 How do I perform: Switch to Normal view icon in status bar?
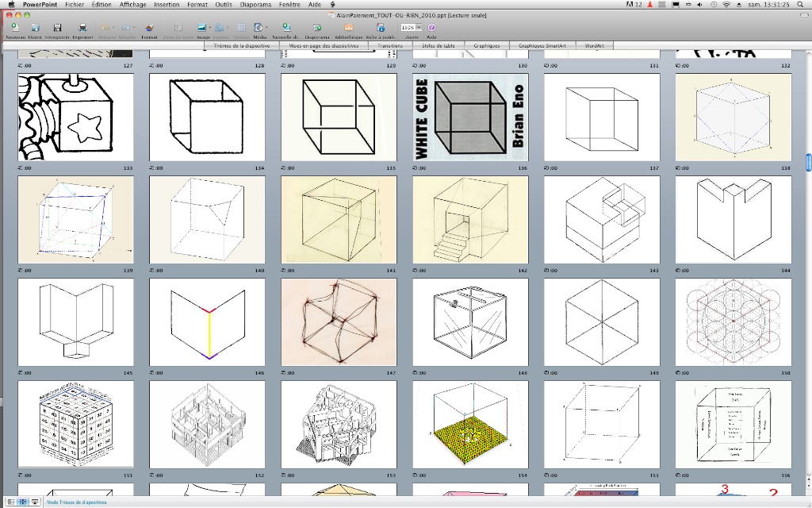click(x=11, y=502)
